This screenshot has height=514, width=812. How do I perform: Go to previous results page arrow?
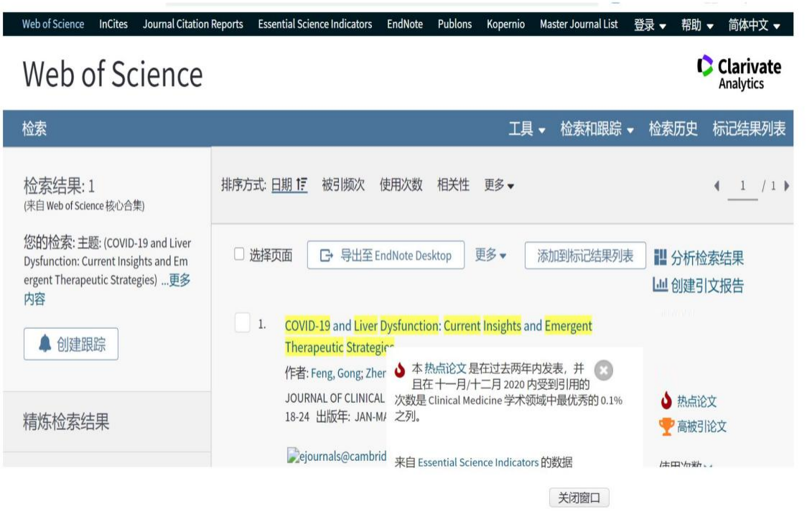[717, 186]
